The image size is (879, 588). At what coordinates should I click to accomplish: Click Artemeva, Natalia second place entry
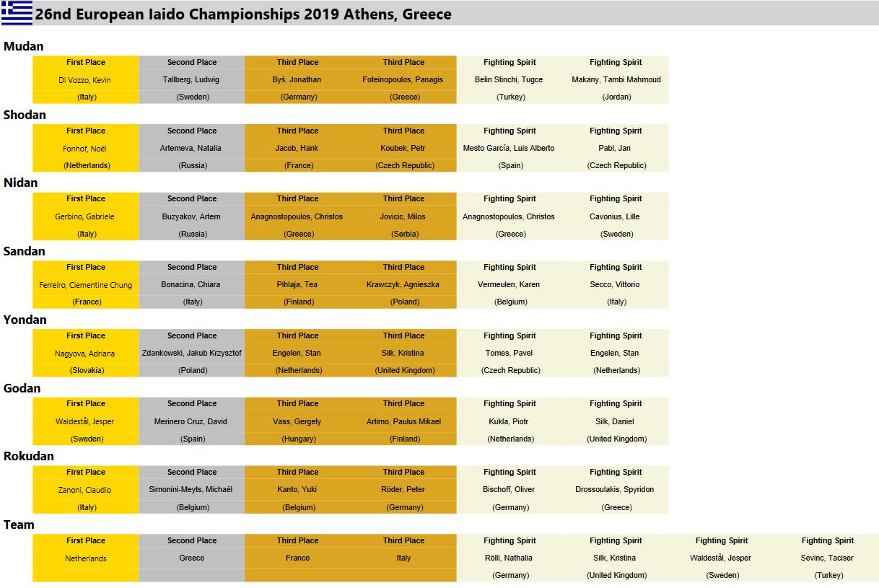(191, 149)
